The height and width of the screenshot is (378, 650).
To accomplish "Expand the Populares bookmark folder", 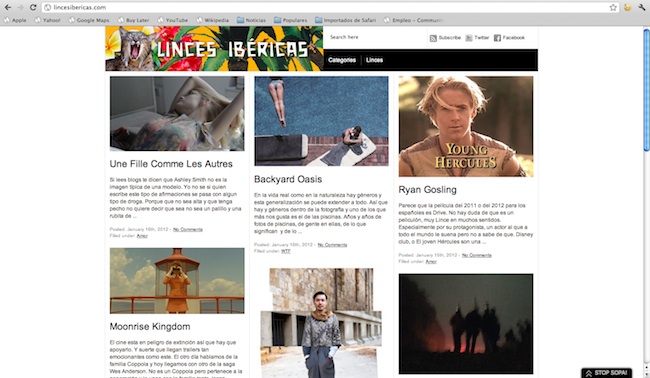I will (291, 20).
